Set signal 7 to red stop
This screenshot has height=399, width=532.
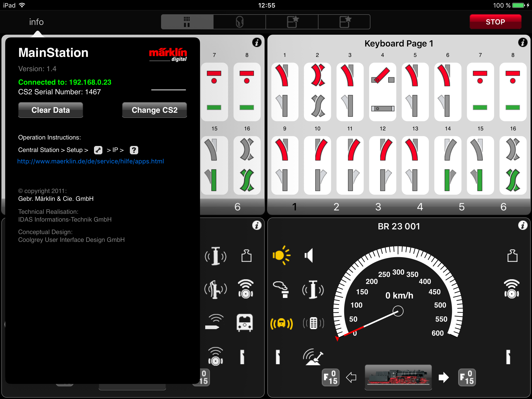tap(480, 77)
